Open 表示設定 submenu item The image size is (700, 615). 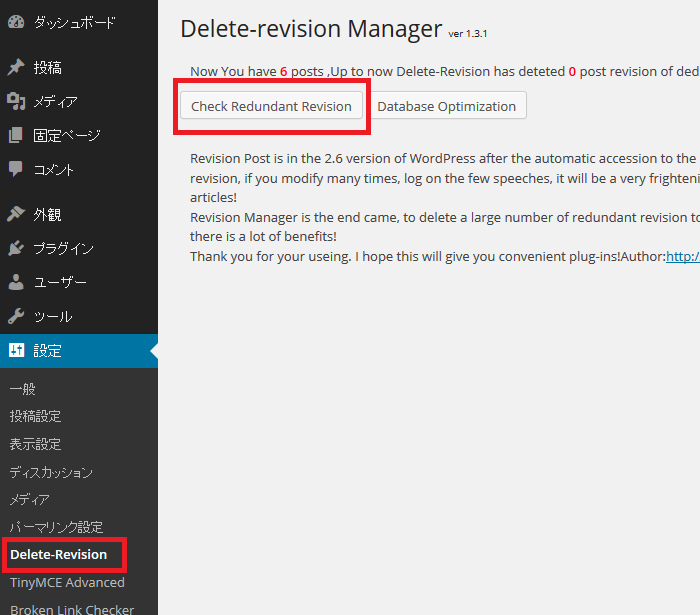(x=35, y=444)
